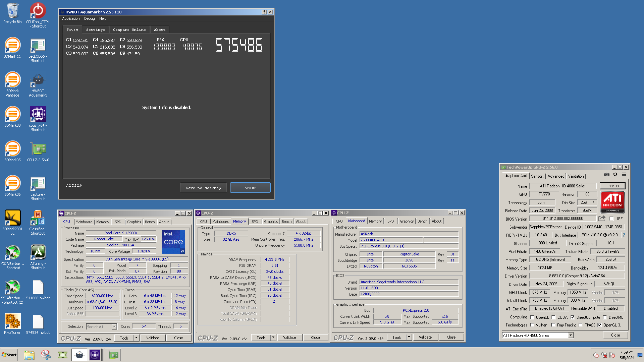Open Sensors tab in GPU-Z

(537, 176)
